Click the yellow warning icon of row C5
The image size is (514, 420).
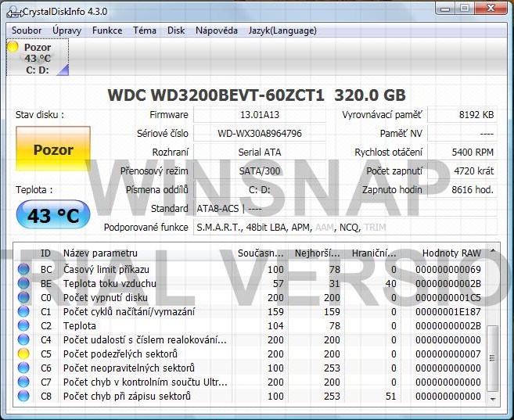[x=23, y=354]
